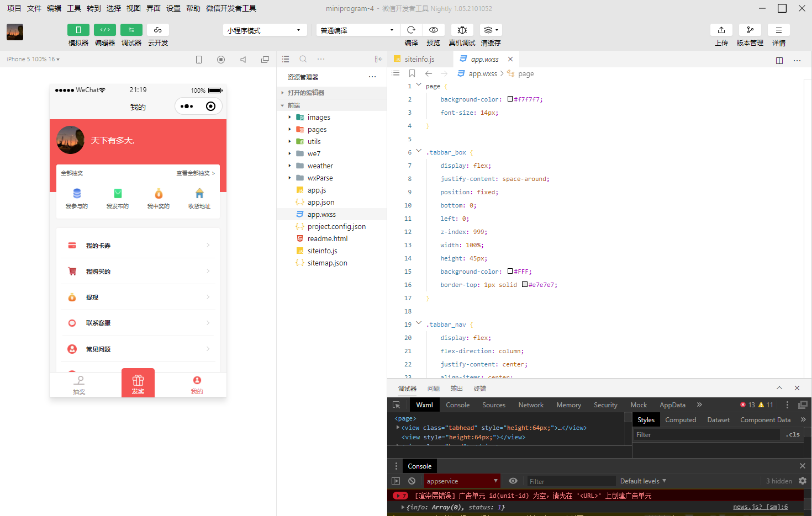The width and height of the screenshot is (812, 516).
Task: Expand the pages folder
Action: pyautogui.click(x=317, y=130)
